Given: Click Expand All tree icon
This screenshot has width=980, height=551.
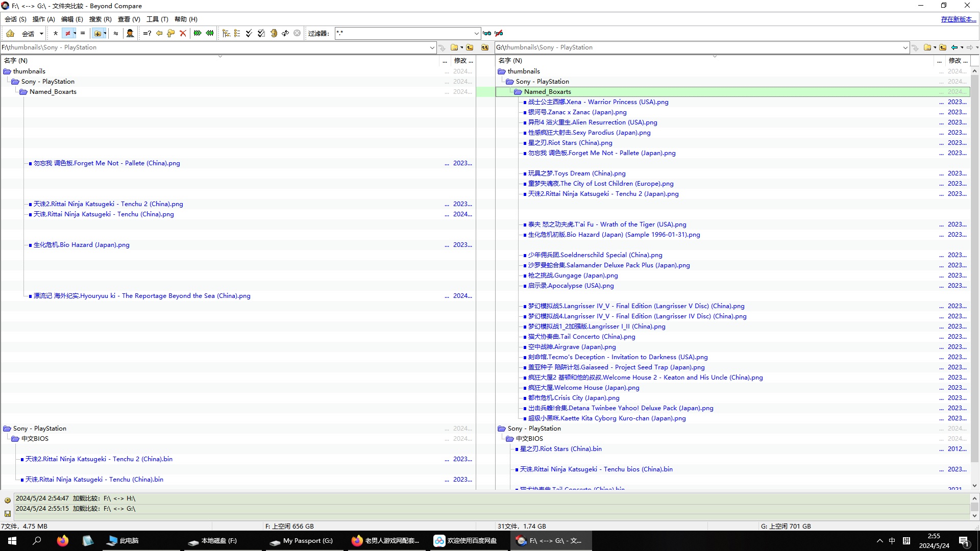Looking at the screenshot, I should pyautogui.click(x=226, y=33).
